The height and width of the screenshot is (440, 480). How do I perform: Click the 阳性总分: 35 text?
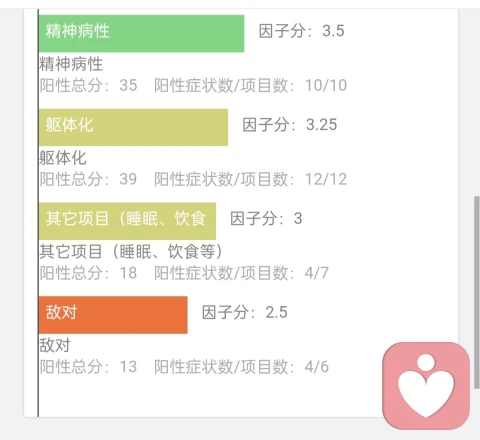pos(88,85)
